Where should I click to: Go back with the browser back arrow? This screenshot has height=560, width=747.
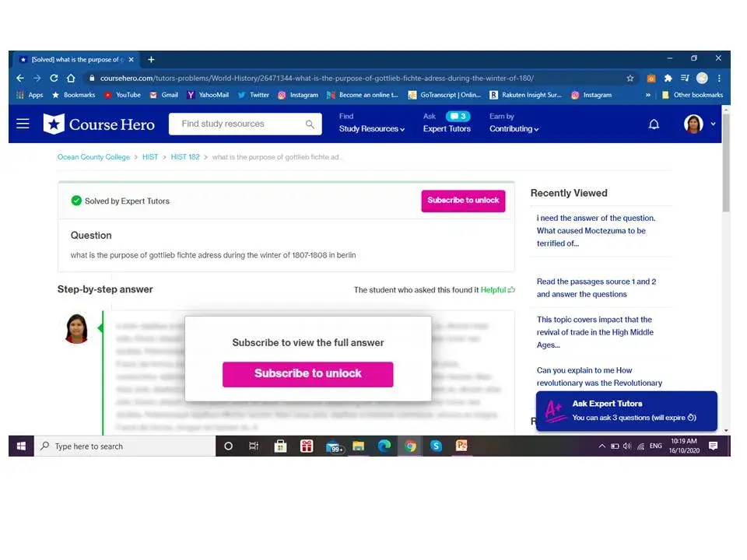point(20,78)
